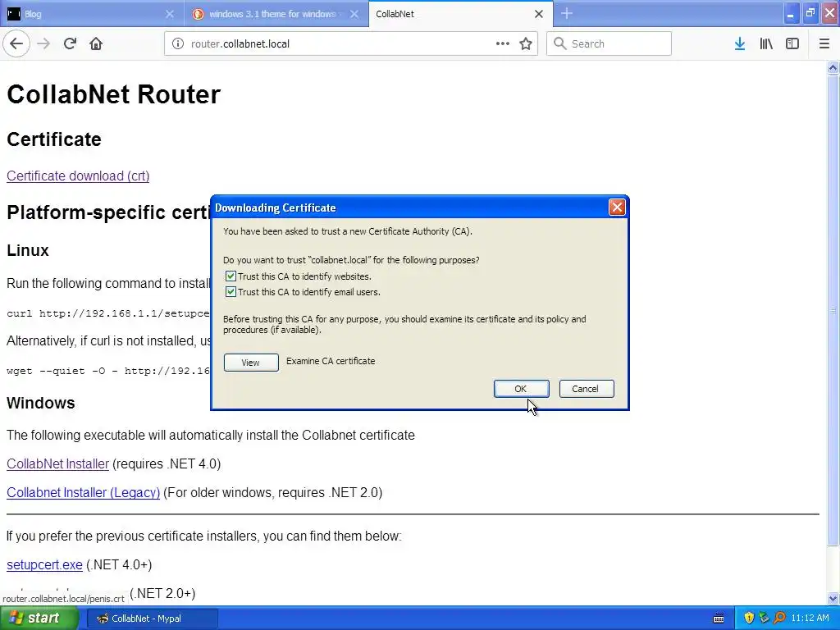Show site information for router.collabnet.local
This screenshot has height=630, width=840.
(178, 43)
